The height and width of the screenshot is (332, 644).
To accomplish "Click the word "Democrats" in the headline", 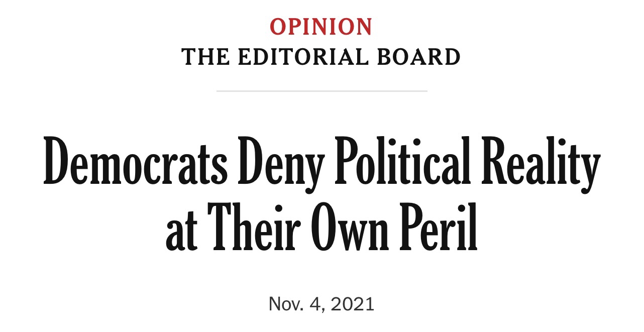I will coord(135,161).
